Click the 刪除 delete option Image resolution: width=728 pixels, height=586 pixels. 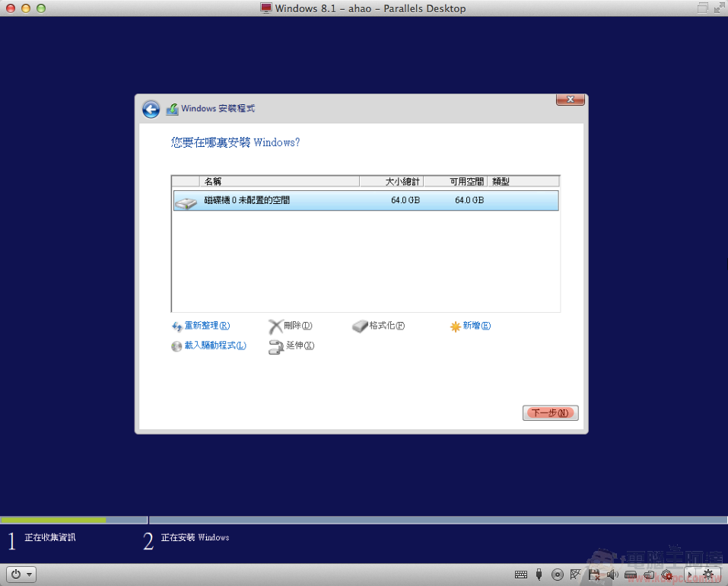298,326
